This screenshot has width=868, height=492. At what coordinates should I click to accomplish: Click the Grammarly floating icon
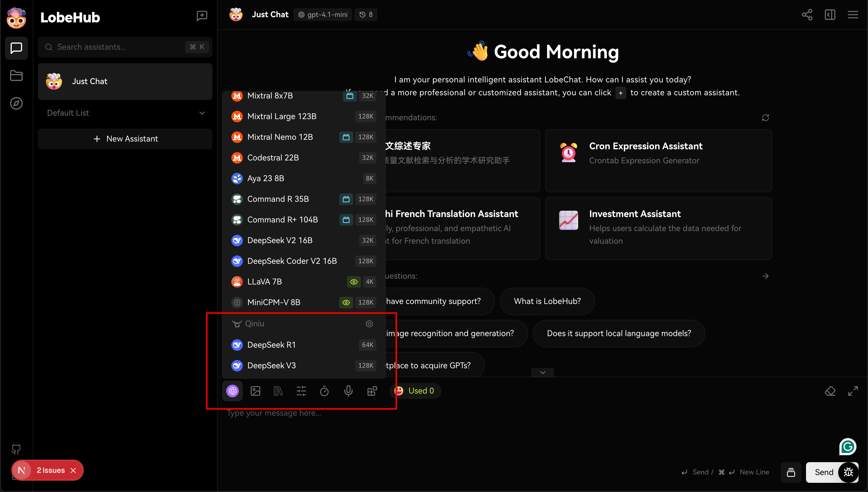tap(847, 447)
